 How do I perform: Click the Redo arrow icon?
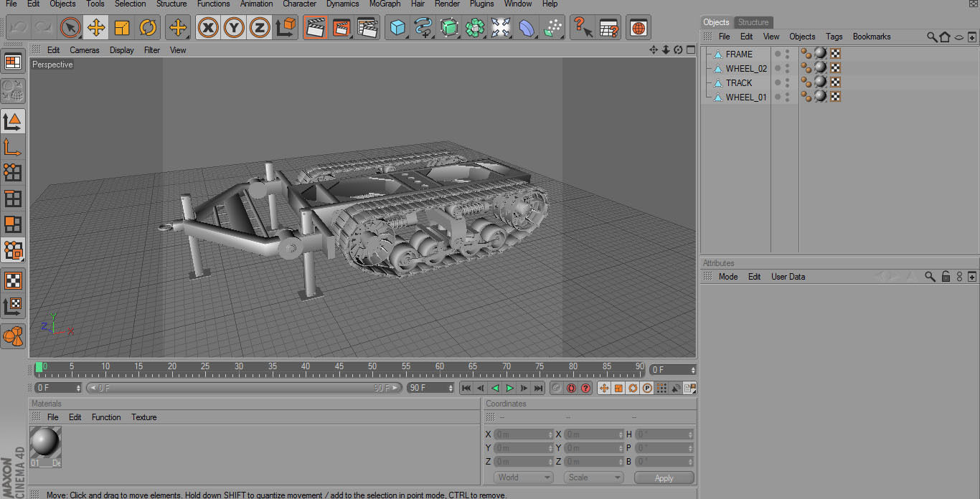pyautogui.click(x=43, y=28)
